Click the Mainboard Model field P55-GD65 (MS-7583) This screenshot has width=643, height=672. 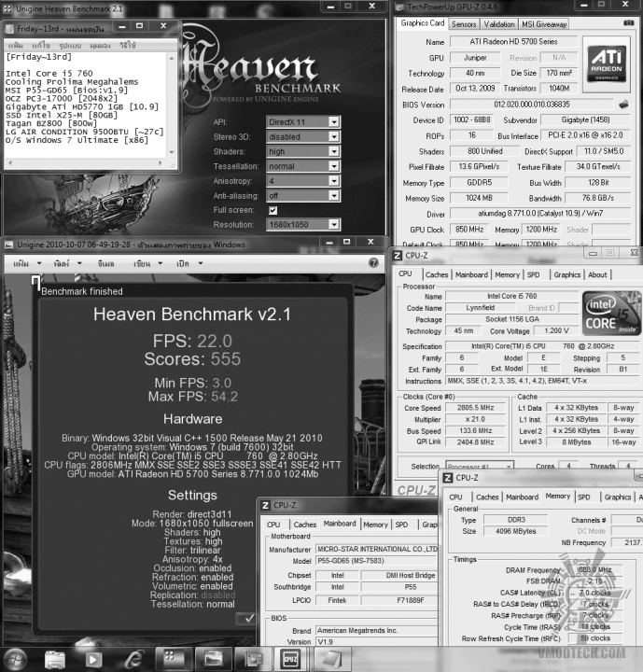377,561
